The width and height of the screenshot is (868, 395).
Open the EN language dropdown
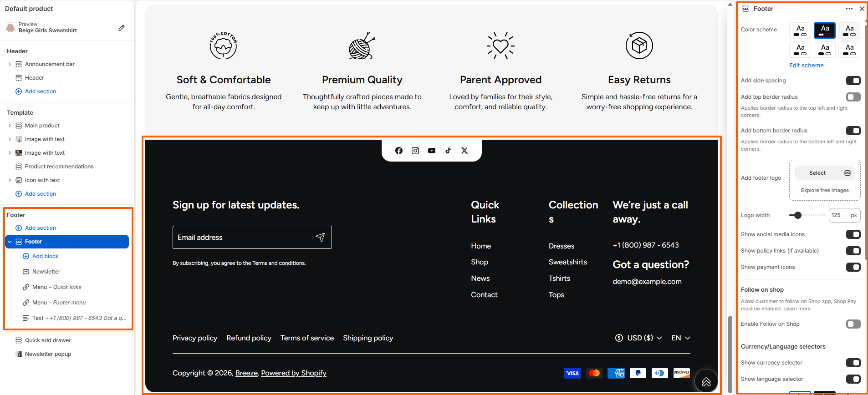coord(681,338)
